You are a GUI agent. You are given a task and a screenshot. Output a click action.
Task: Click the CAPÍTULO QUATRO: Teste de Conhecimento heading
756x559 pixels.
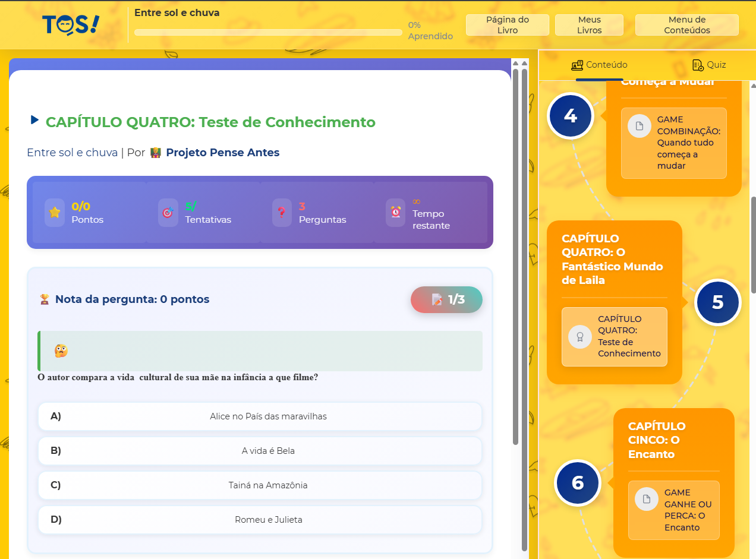[210, 122]
